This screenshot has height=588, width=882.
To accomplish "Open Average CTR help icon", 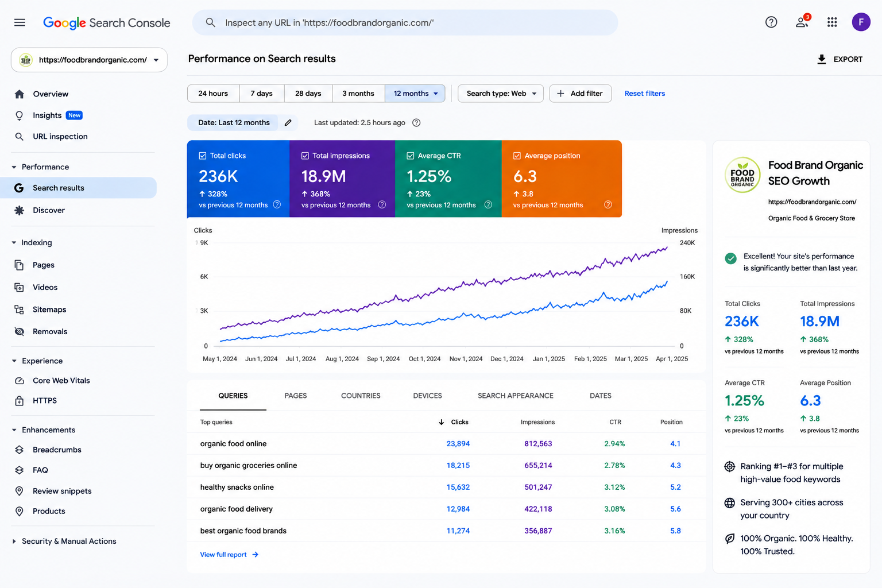I will click(488, 204).
